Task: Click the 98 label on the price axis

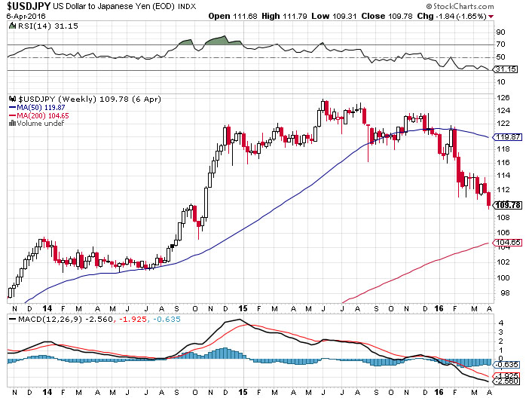Action: (505, 292)
